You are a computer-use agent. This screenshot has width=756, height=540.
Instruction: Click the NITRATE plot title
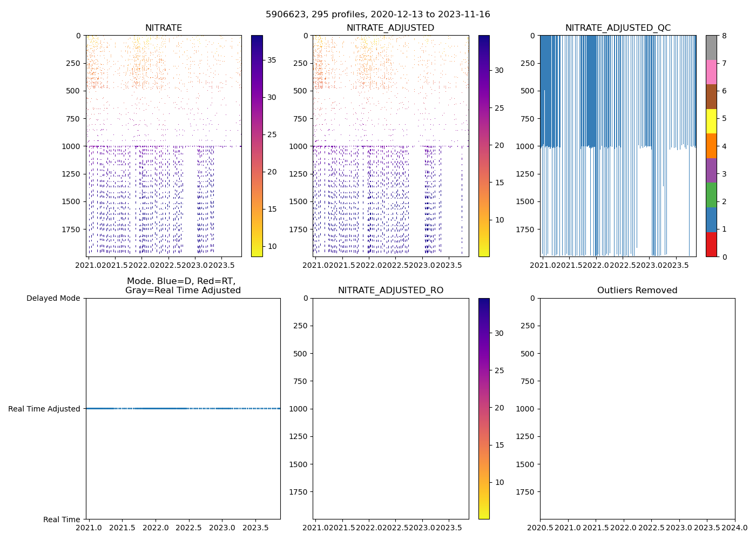(x=164, y=28)
